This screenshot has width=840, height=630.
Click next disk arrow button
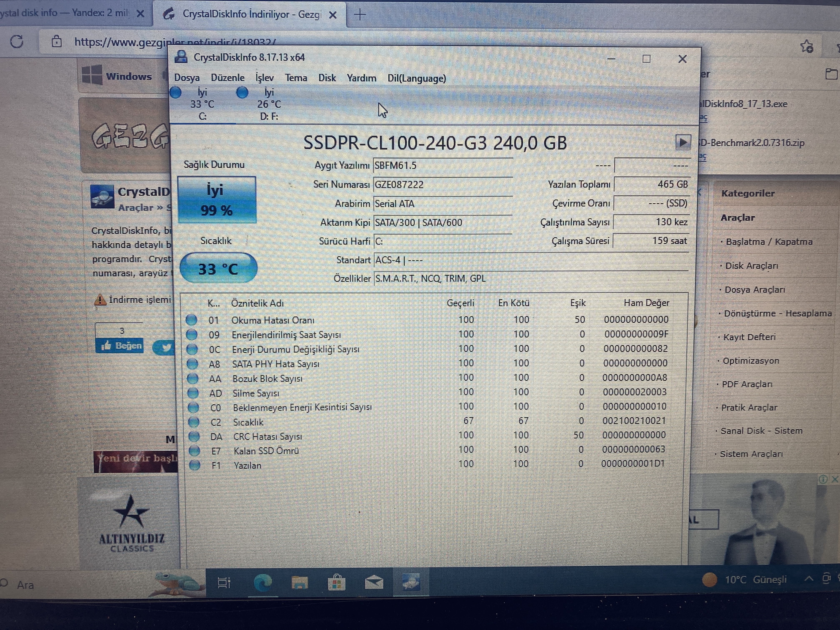682,143
